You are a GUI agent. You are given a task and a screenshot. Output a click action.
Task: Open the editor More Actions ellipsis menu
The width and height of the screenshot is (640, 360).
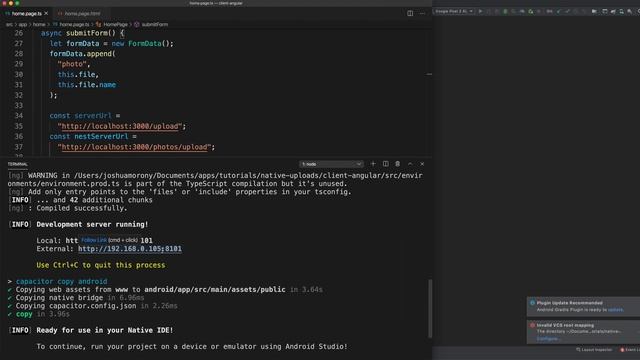(422, 13)
